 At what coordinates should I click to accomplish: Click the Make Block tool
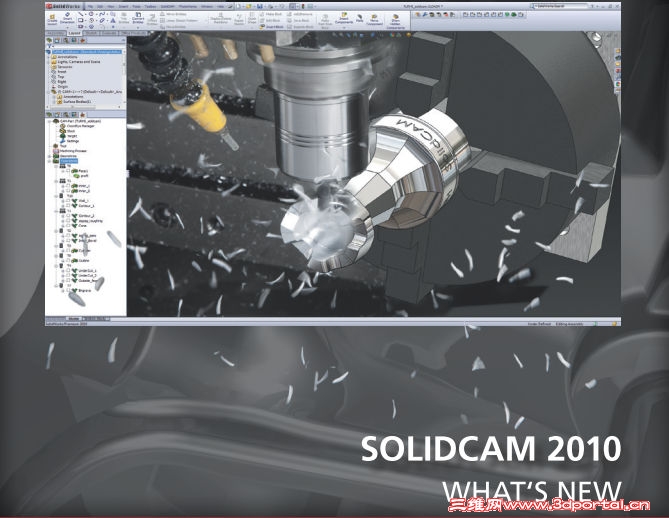[x=271, y=14]
